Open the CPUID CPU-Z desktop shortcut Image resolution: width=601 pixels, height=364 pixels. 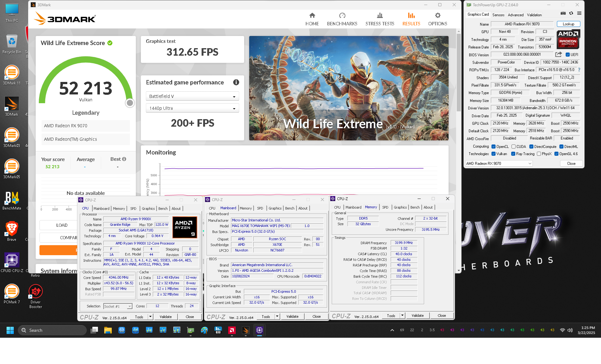[12, 263]
